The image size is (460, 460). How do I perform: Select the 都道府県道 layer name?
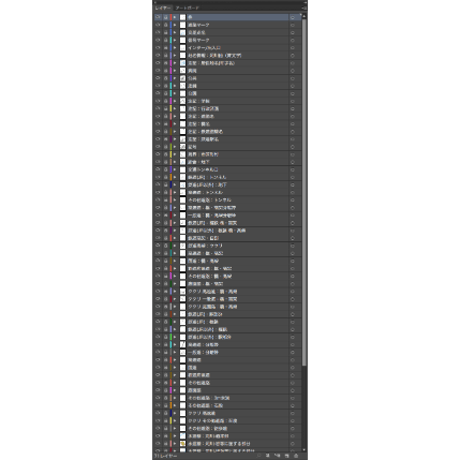click(199, 375)
